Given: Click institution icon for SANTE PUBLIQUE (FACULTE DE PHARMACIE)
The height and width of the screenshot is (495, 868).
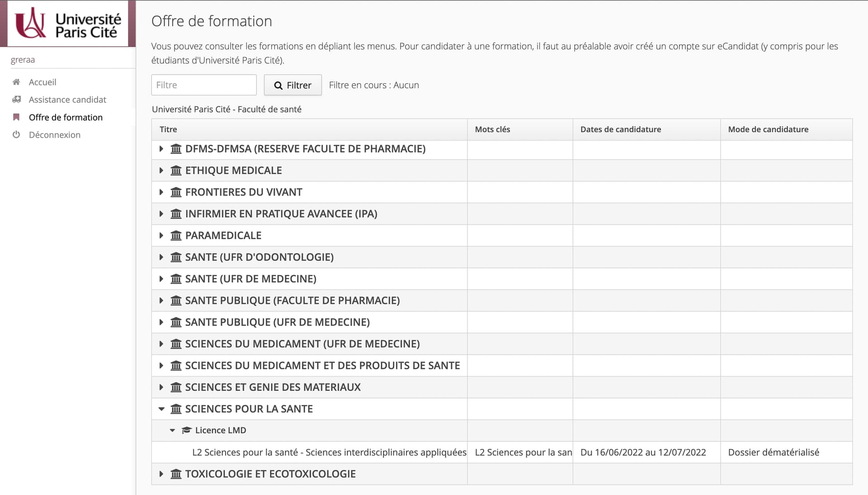Looking at the screenshot, I should (x=176, y=300).
